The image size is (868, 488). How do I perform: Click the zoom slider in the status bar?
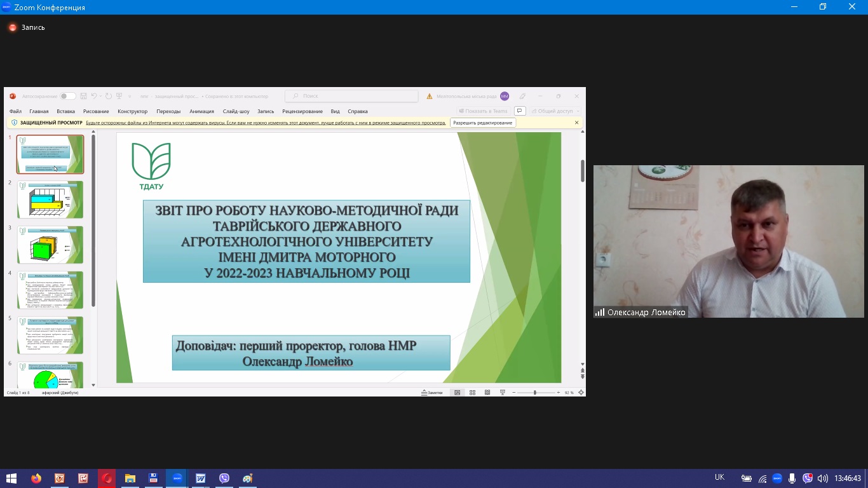535,393
